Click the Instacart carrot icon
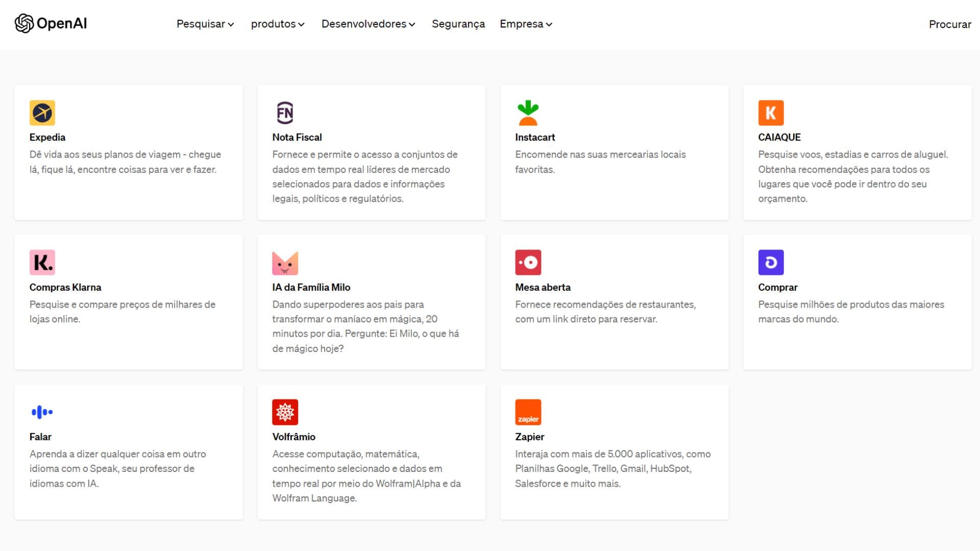The height and width of the screenshot is (551, 980). (x=528, y=113)
